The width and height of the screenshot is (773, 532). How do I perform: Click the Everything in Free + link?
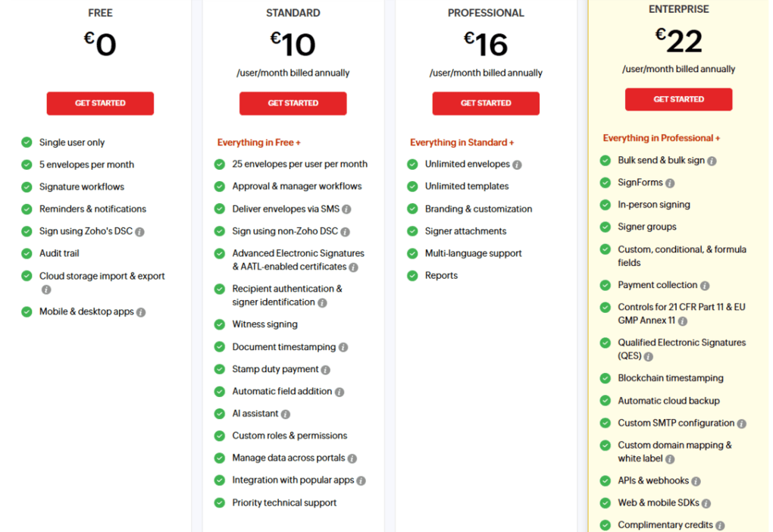coord(258,142)
